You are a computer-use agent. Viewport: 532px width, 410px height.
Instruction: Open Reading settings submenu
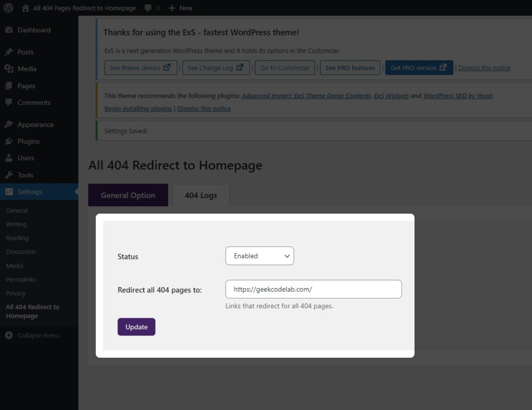click(x=17, y=238)
